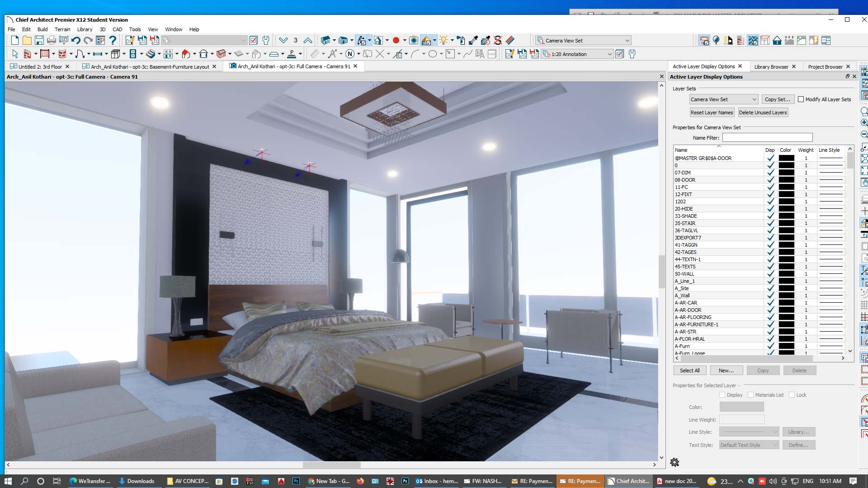The width and height of the screenshot is (868, 488).
Task: Click the Undo icon in toolbar
Action: 75,41
